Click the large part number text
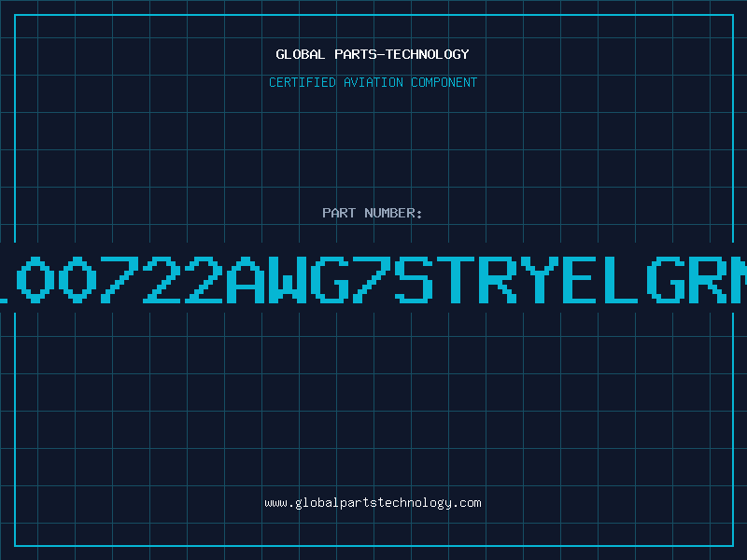The width and height of the screenshot is (747, 560). click(x=373, y=279)
